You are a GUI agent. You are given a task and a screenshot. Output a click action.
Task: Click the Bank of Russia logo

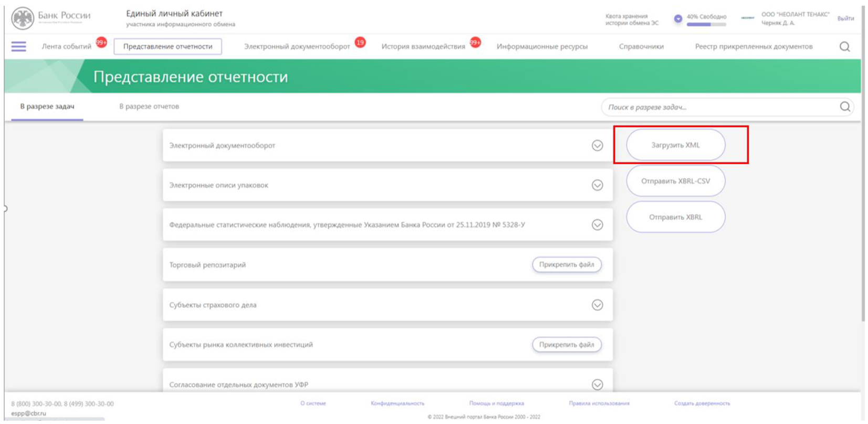(x=23, y=18)
